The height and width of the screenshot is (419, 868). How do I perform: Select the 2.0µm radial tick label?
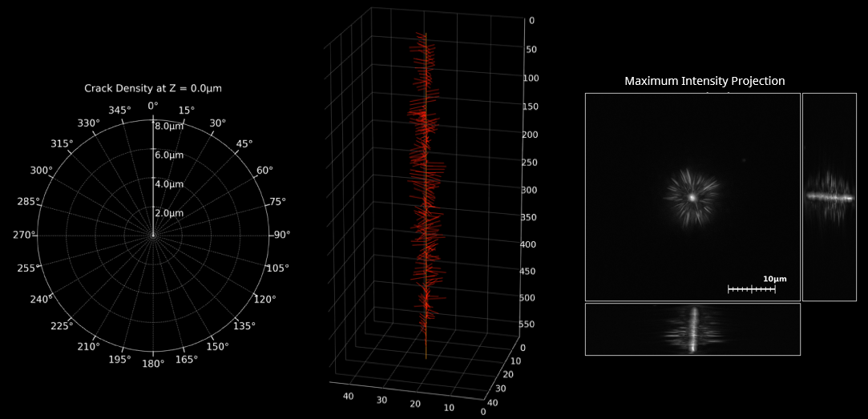(169, 213)
